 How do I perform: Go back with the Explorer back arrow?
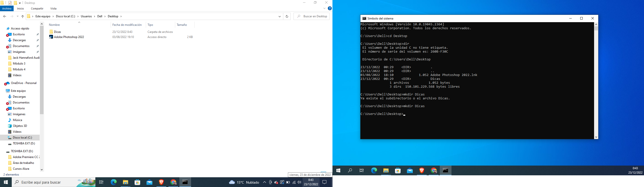[4, 16]
